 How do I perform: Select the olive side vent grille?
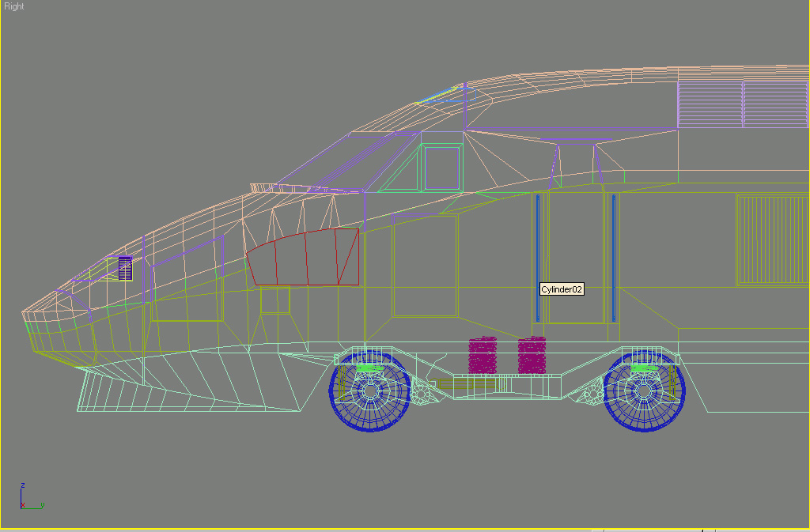point(773,240)
